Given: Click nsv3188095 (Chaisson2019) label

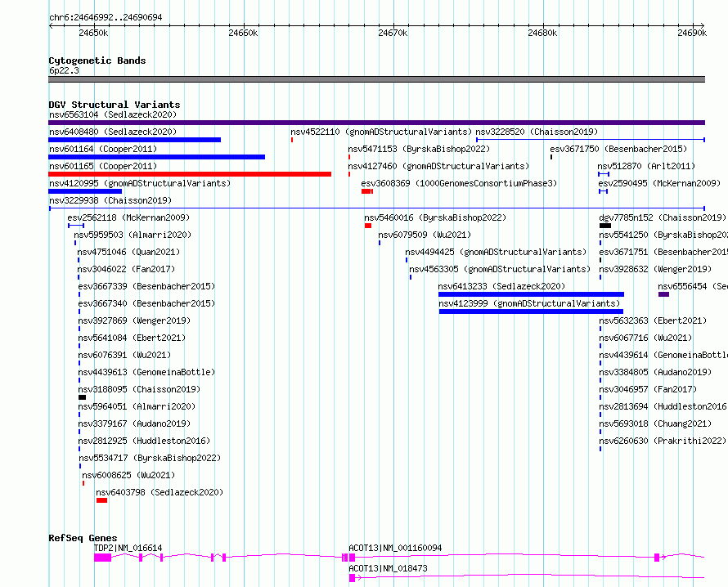Looking at the screenshot, I should point(139,389).
